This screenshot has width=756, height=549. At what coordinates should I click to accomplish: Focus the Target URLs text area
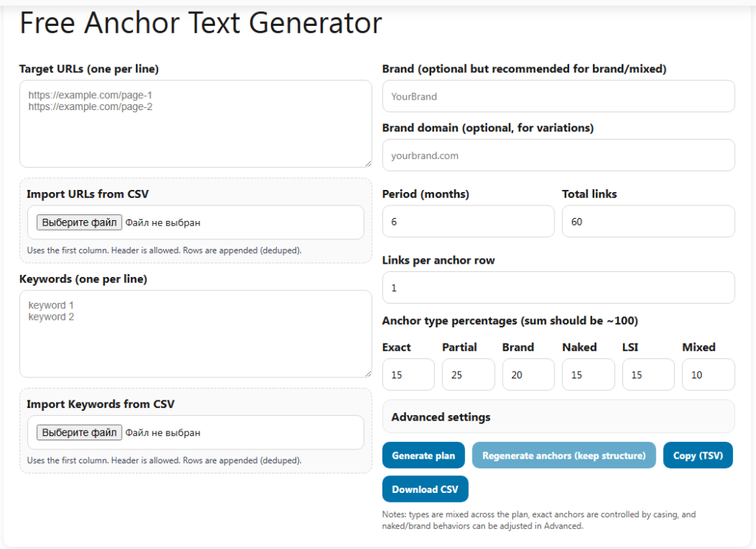click(x=195, y=123)
